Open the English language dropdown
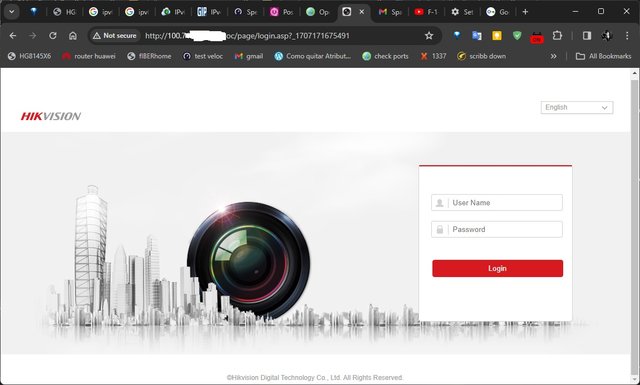640x385 pixels. tap(577, 107)
